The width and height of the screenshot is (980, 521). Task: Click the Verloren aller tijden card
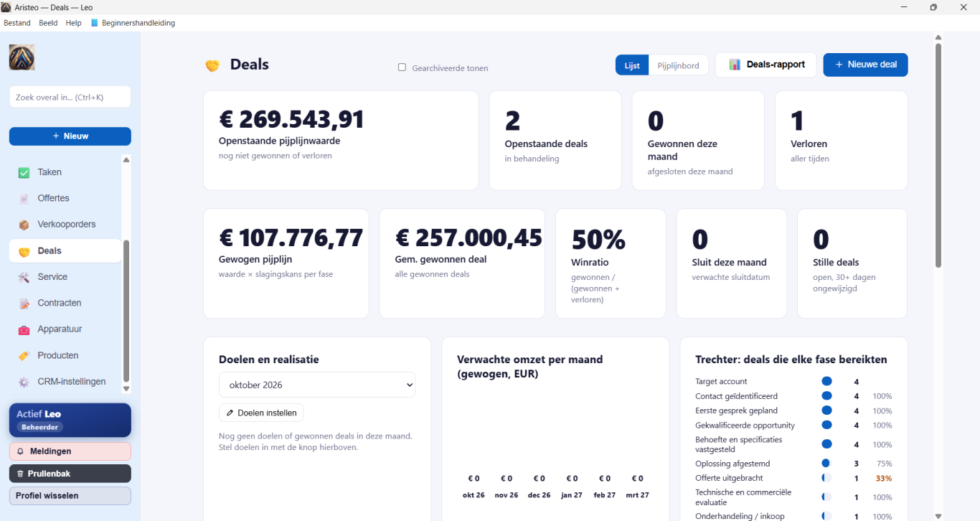(x=842, y=141)
